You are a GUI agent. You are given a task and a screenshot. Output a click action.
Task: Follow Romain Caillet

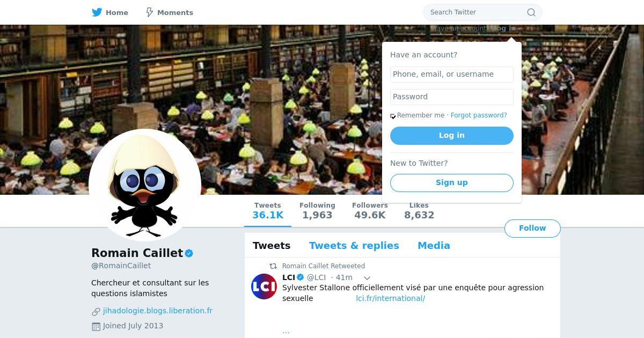(x=532, y=229)
